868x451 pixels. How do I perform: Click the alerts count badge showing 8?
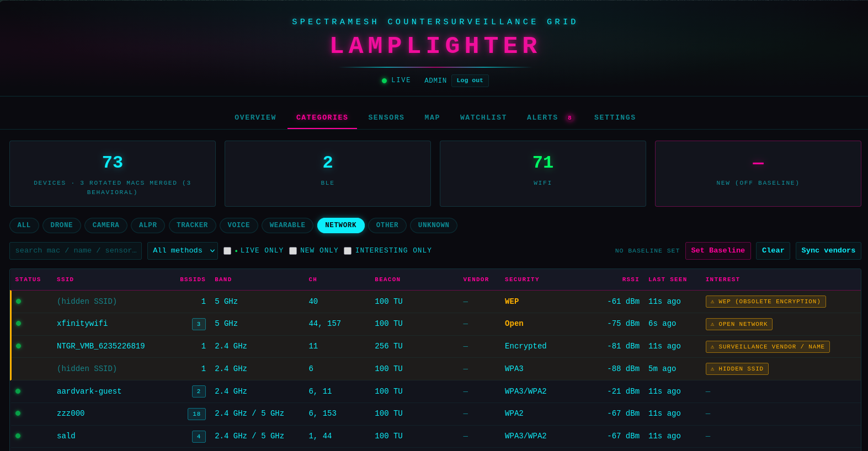(569, 118)
